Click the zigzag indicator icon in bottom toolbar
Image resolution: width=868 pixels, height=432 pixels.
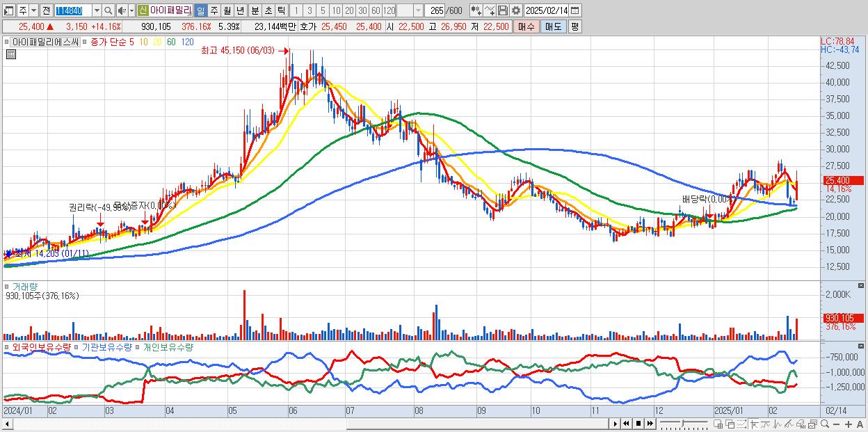coord(778,424)
